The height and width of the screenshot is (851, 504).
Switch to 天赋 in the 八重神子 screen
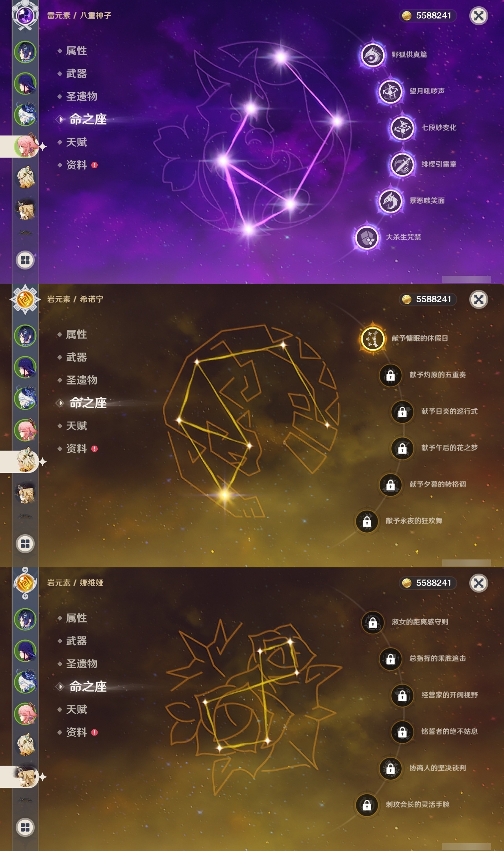click(76, 142)
